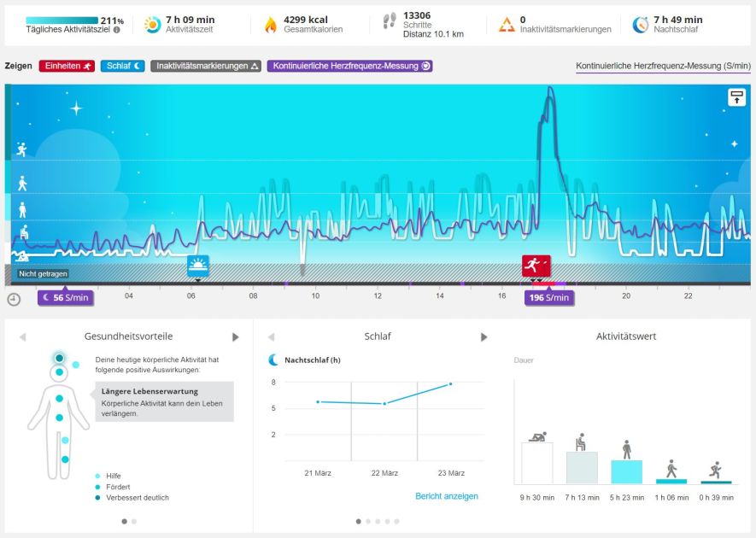Go to next Gesundheitsvorteile panel with right arrow
The image size is (756, 538).
(236, 337)
